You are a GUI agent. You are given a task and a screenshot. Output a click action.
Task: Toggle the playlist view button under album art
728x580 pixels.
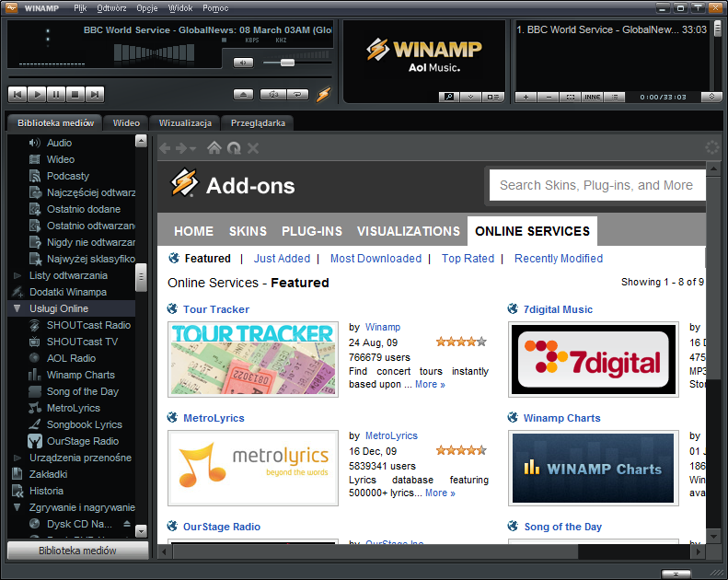(x=493, y=97)
